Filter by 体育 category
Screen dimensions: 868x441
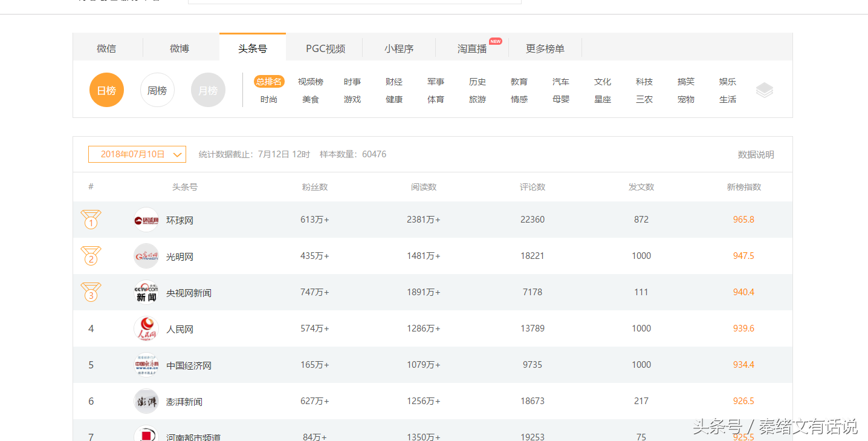click(436, 99)
